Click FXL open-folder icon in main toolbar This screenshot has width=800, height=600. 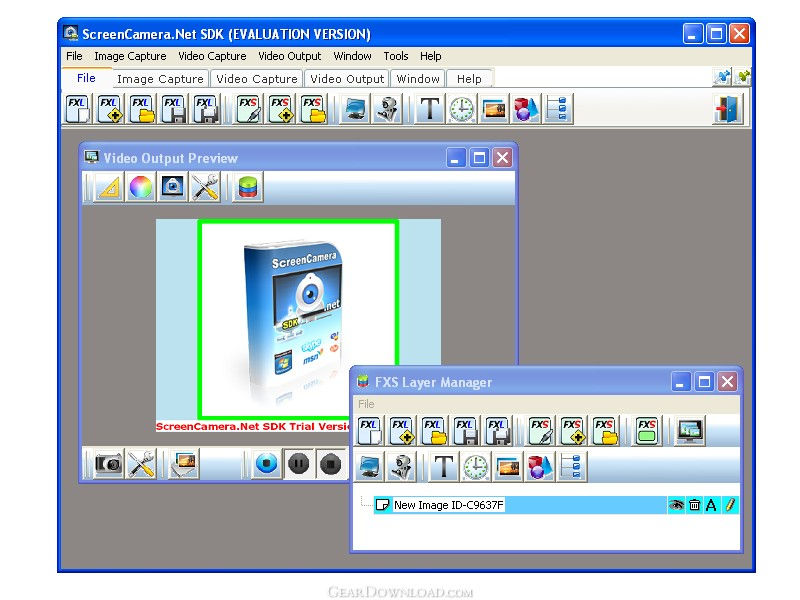pos(142,109)
